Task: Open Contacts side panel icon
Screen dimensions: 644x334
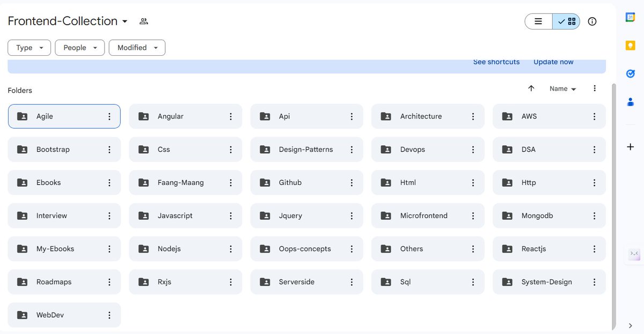Action: pyautogui.click(x=630, y=102)
